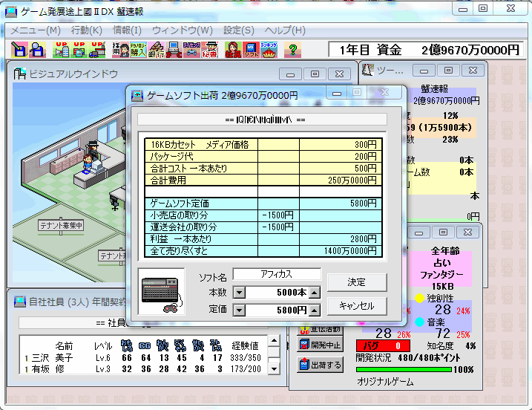Click the PC toolbar icon
532x410 pixels.
click(174, 50)
